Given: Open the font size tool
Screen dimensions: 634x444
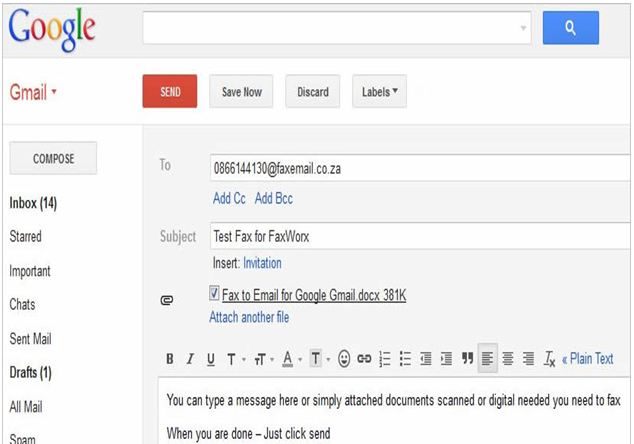Looking at the screenshot, I should tap(260, 359).
